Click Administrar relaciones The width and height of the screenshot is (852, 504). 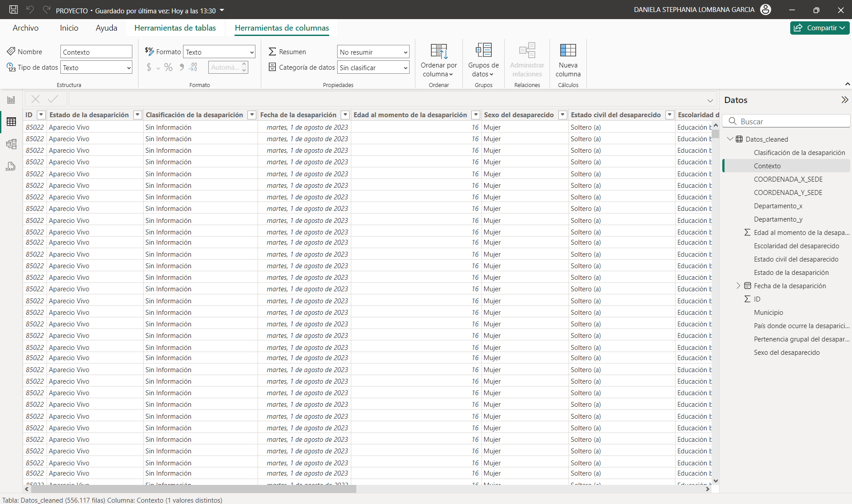coord(527,60)
